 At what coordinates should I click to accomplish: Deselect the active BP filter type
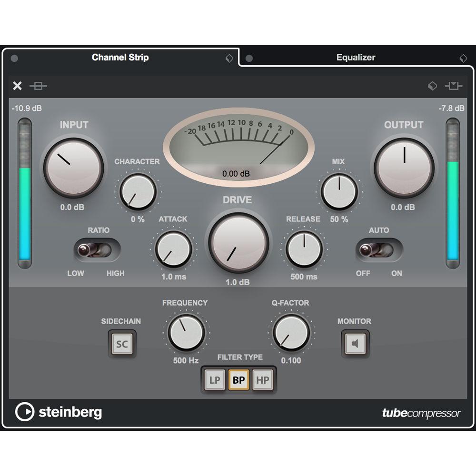tap(239, 380)
